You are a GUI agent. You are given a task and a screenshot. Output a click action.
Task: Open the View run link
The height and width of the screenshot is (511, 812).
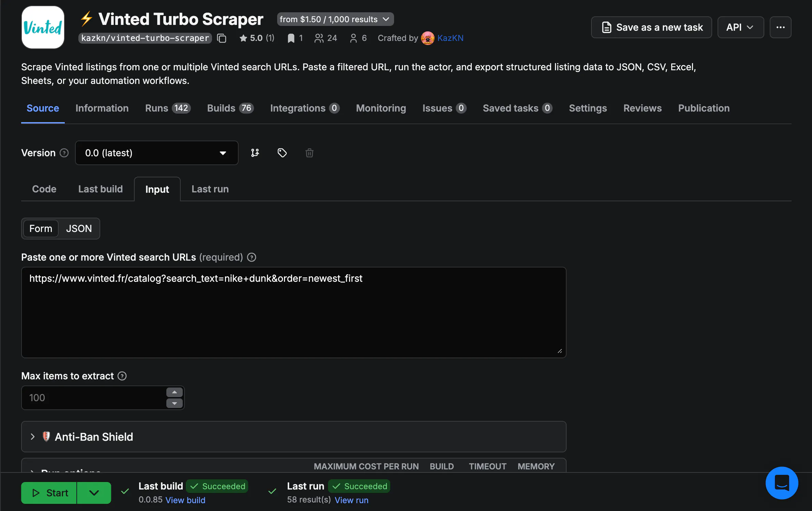351,500
